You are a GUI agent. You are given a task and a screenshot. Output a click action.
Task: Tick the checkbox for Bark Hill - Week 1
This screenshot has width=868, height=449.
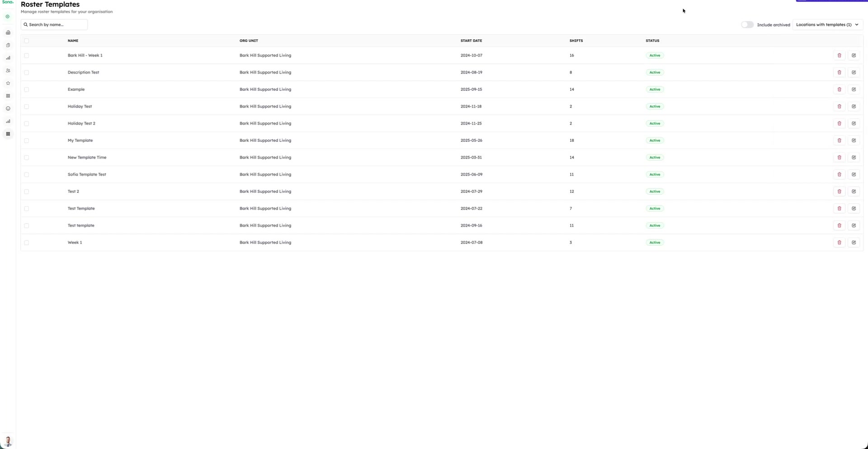coord(26,56)
